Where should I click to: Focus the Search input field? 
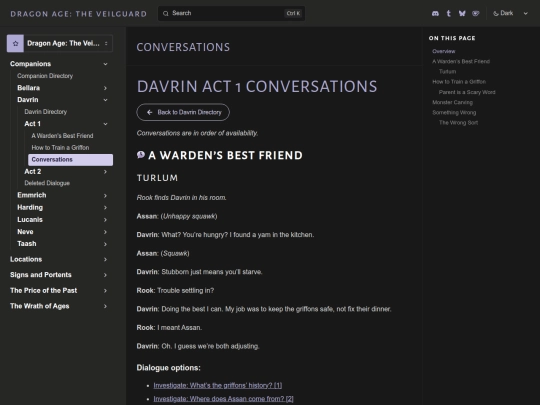pos(231,13)
